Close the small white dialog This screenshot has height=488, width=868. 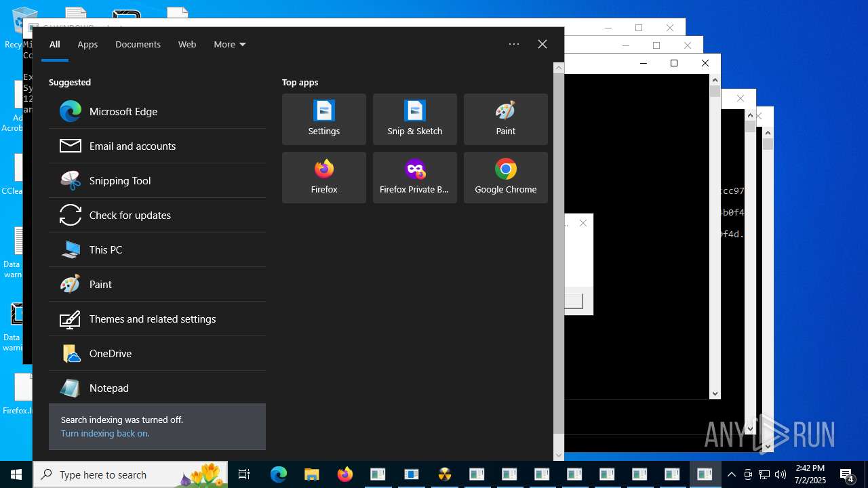click(x=583, y=223)
